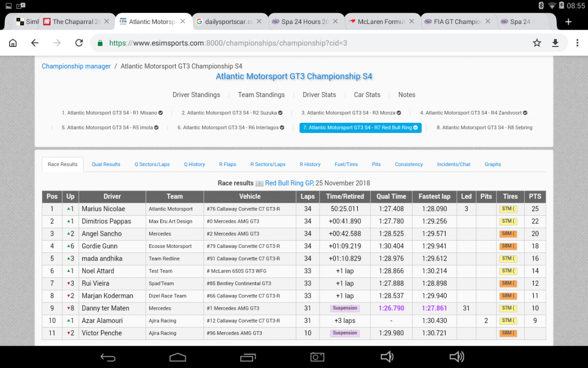This screenshot has height=368, width=588.
Task: Select round R8 Sebring
Action: click(x=484, y=128)
